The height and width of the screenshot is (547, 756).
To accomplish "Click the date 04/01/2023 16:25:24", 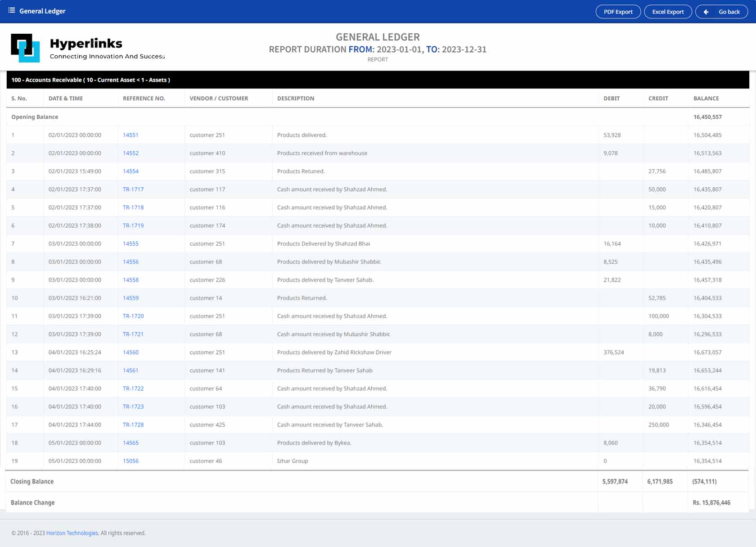I will point(75,352).
